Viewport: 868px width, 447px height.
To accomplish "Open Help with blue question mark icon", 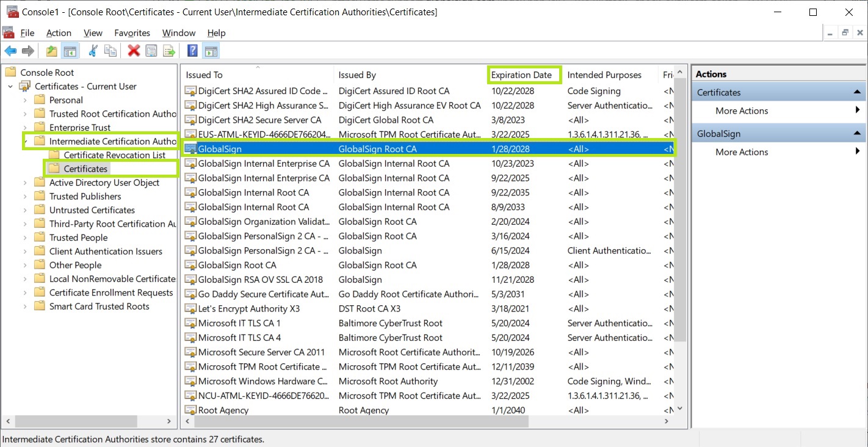I will [x=192, y=51].
